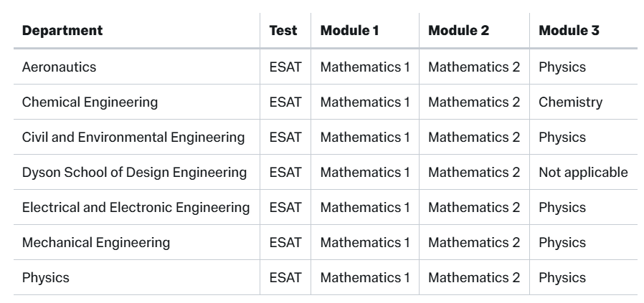Select Civil and Environmental Engineering cell
644x303 pixels.
(133, 138)
